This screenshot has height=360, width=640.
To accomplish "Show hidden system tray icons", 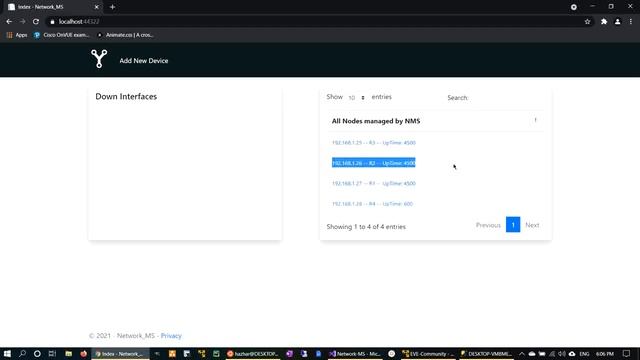I will tap(522, 353).
